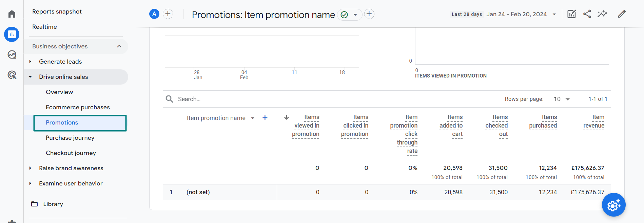Screen dimensions: 644x223
Task: Click the (not set) row name
Action: click(198, 192)
